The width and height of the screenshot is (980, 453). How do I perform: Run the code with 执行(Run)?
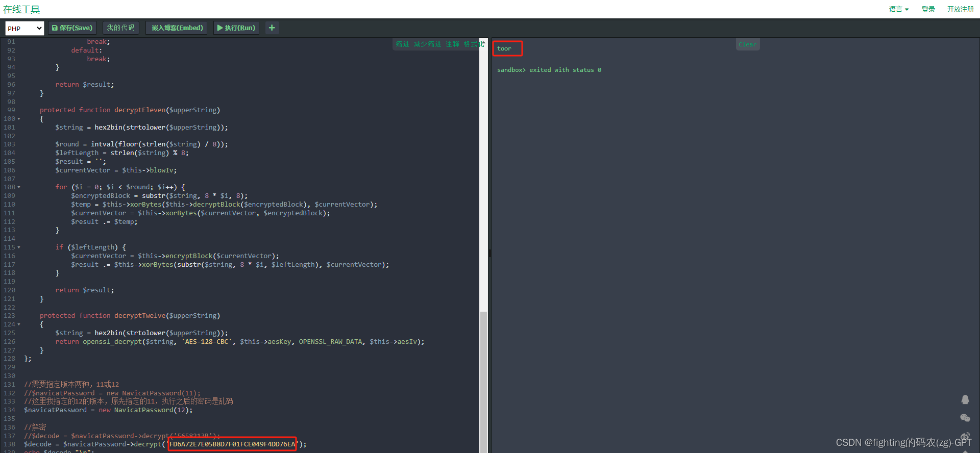point(236,28)
